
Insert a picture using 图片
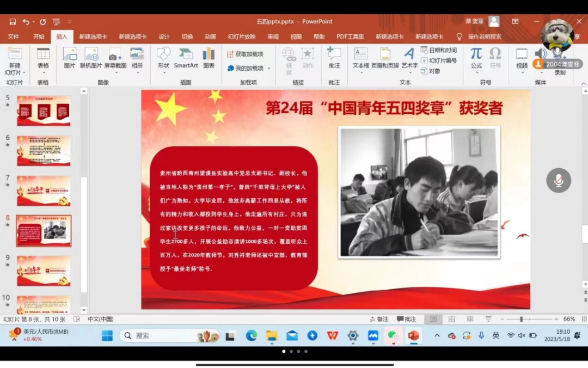(70, 58)
